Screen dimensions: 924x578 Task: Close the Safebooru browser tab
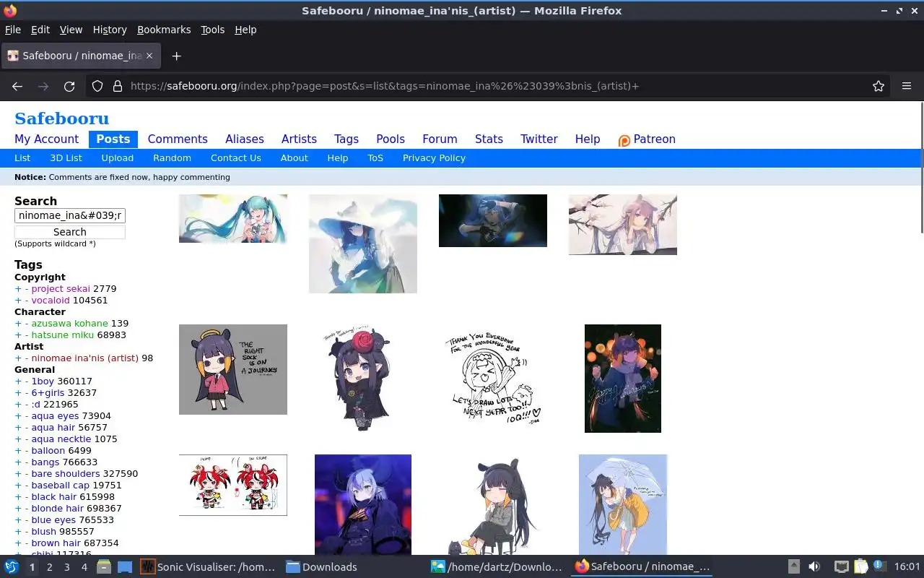[149, 56]
